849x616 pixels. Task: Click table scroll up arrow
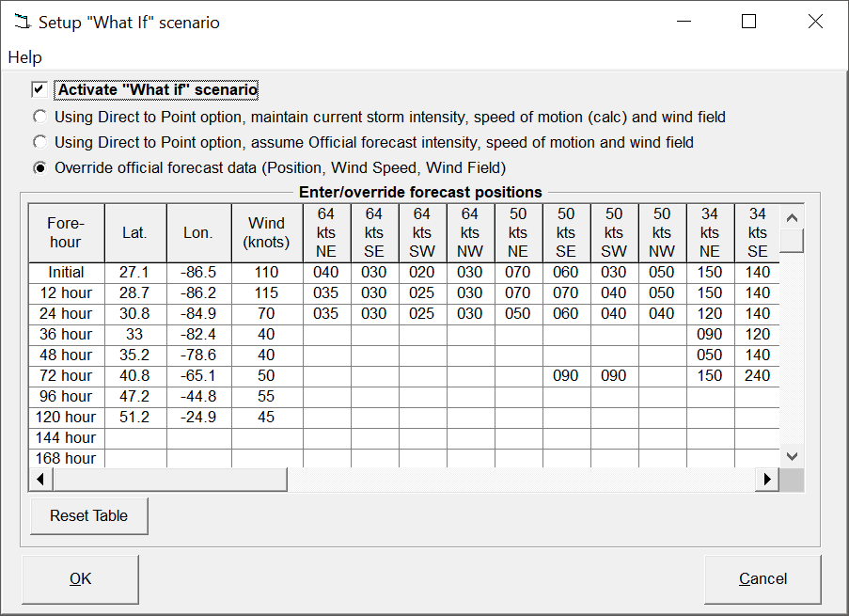click(792, 217)
